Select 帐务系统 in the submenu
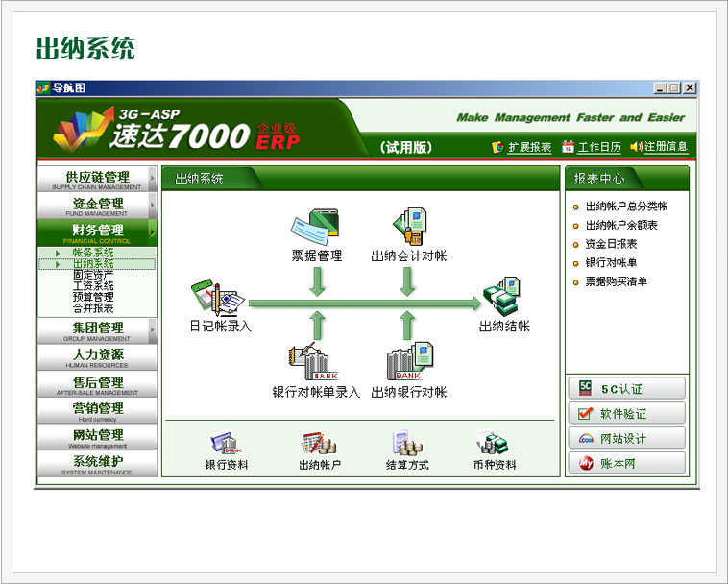728x584 pixels. [93, 253]
